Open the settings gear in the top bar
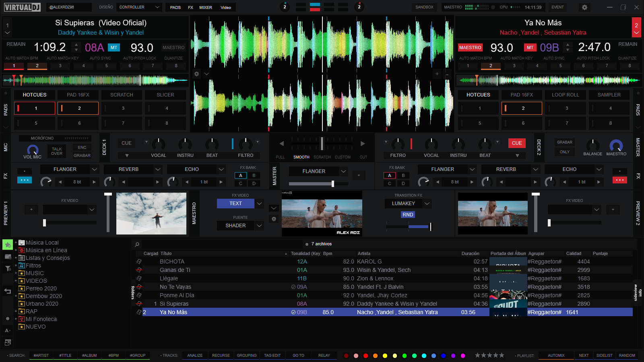The height and width of the screenshot is (362, 644). (584, 7)
